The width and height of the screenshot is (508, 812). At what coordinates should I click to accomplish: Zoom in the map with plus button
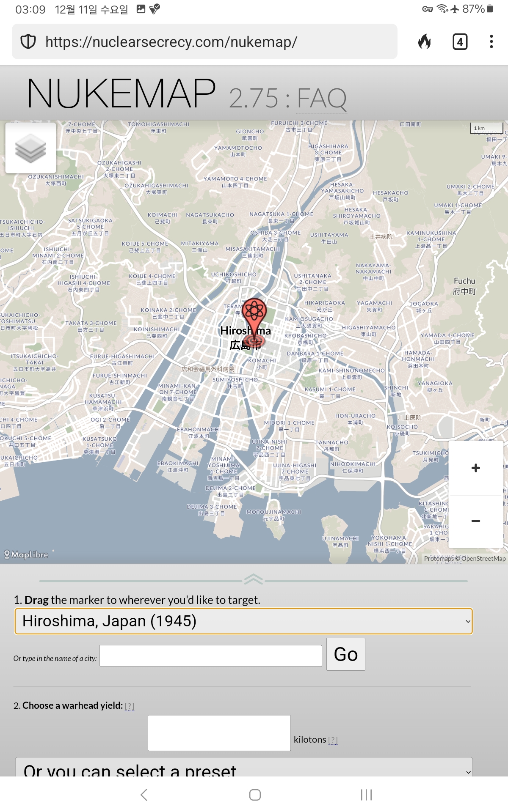(x=475, y=468)
